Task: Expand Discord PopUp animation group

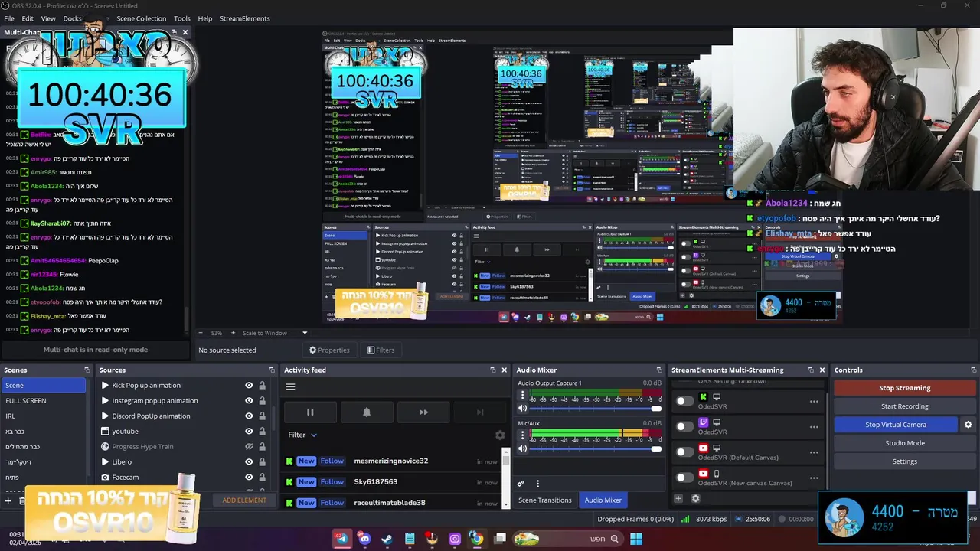Action: coord(105,416)
